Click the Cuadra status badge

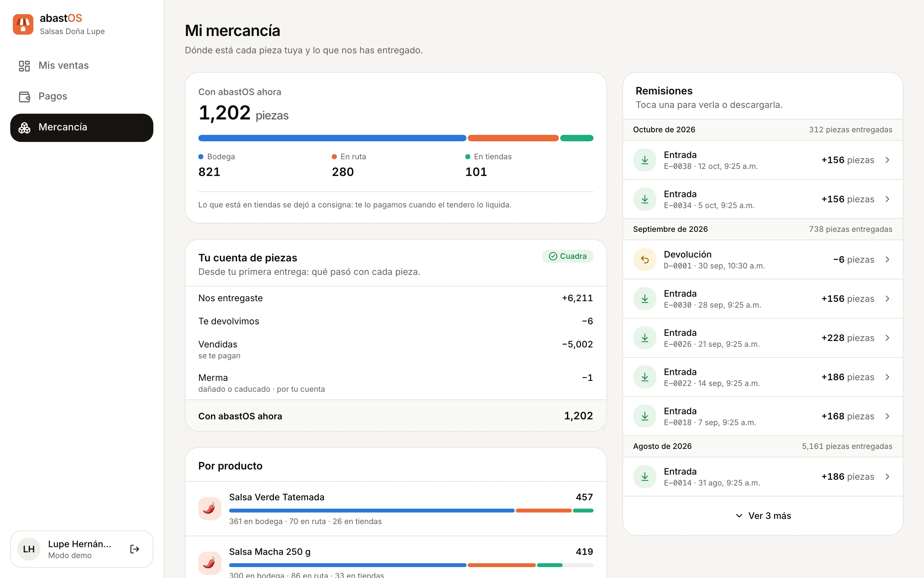pyautogui.click(x=567, y=256)
